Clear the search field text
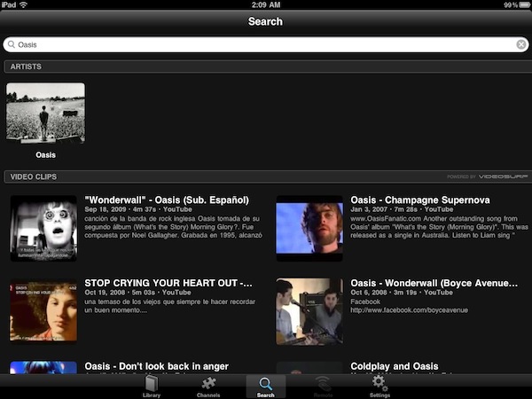Image resolution: width=532 pixels, height=399 pixels. pos(521,44)
